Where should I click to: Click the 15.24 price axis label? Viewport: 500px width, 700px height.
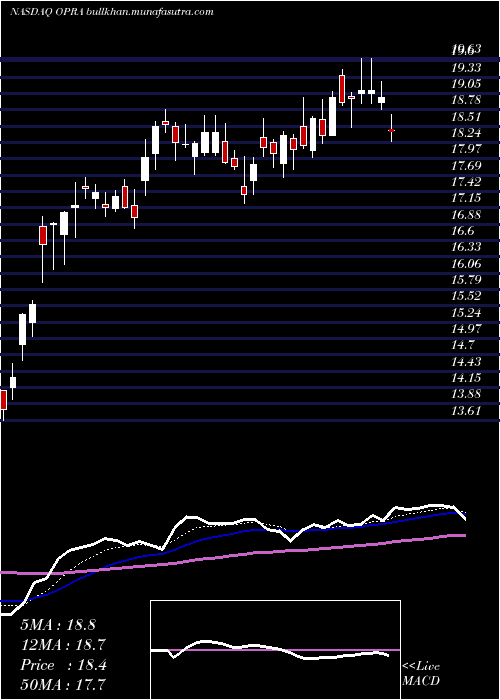[x=466, y=312]
